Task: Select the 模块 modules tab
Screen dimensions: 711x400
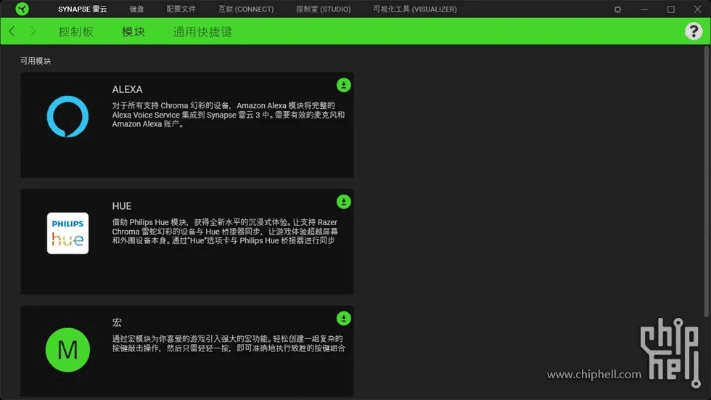Action: coord(133,32)
